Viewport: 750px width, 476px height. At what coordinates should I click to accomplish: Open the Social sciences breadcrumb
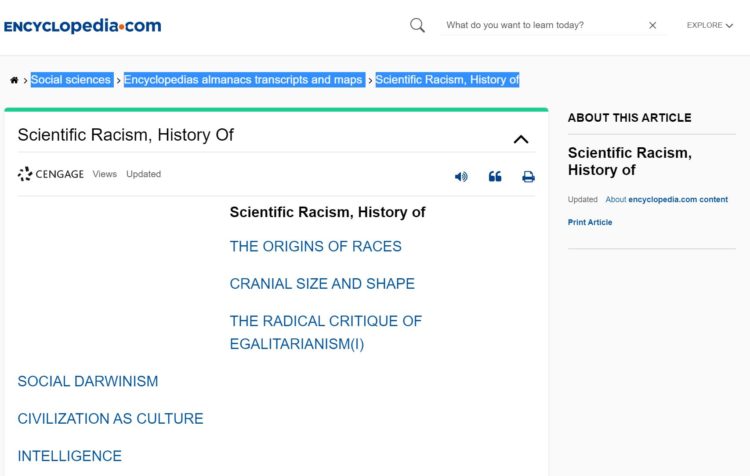tap(71, 79)
